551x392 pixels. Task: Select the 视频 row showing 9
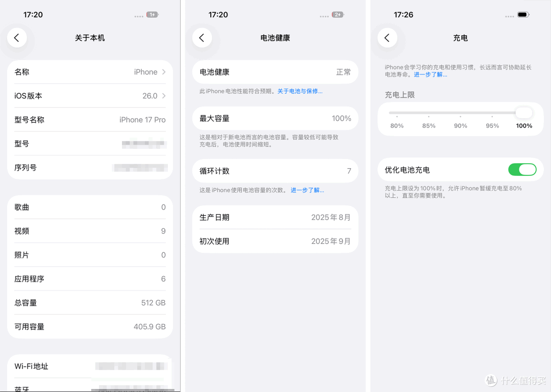tap(90, 231)
